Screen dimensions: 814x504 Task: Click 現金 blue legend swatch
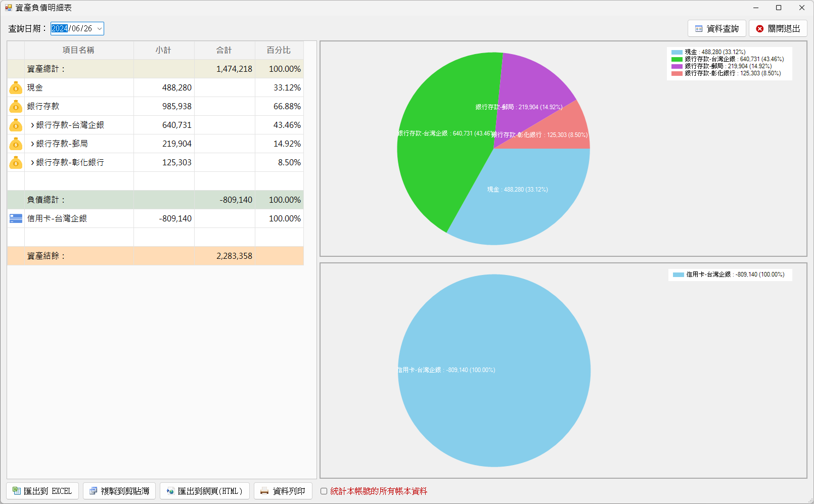click(x=677, y=52)
